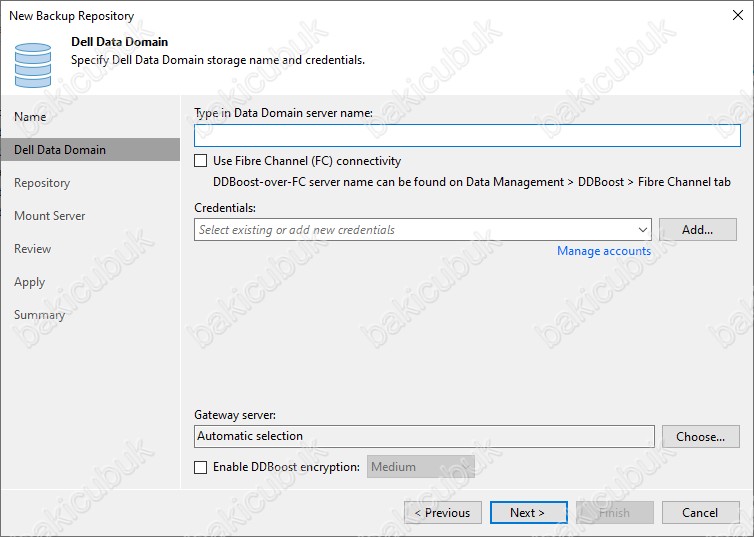Focus the Data Domain server name field

coord(467,136)
